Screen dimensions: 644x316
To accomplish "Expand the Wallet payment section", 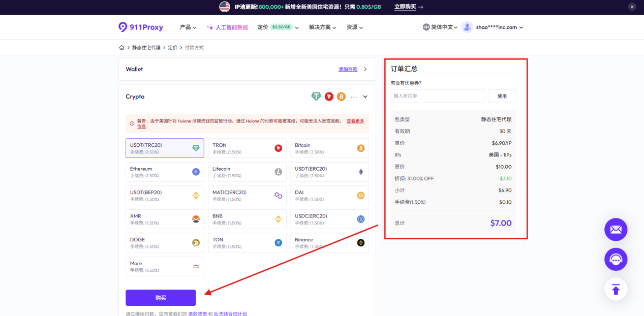I will (x=365, y=69).
